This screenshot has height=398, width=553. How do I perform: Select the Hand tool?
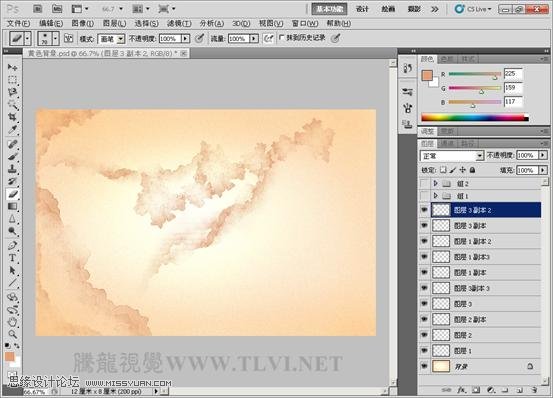pyautogui.click(x=13, y=322)
